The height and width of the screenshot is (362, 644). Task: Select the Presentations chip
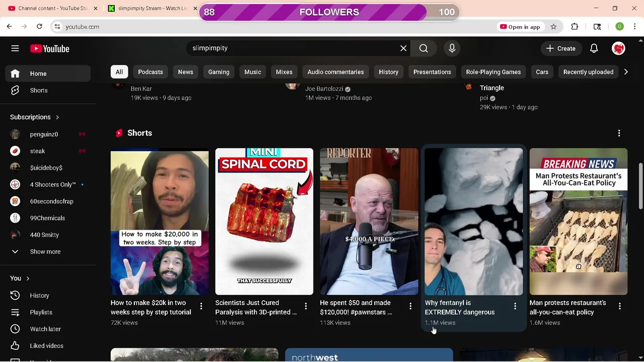click(432, 72)
